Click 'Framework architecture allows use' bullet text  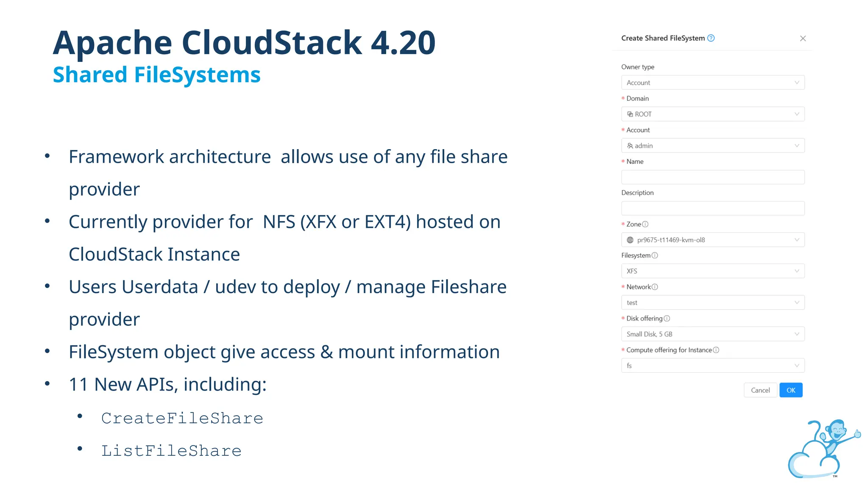pyautogui.click(x=288, y=173)
